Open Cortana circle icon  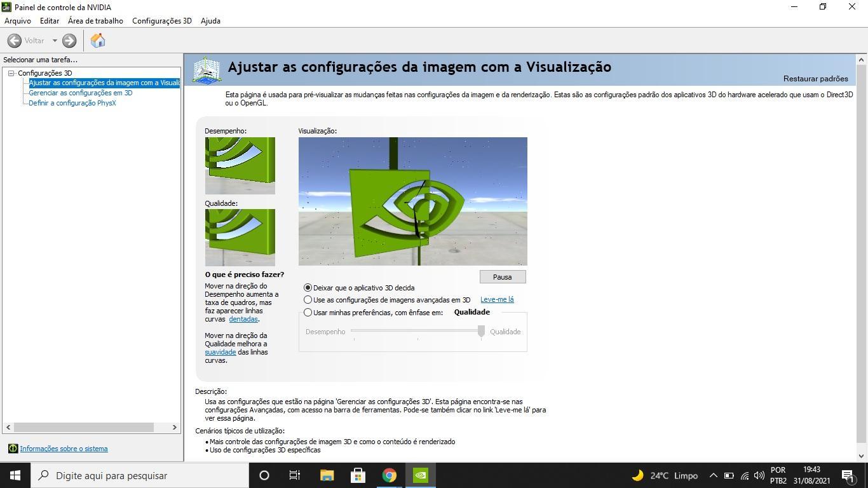coord(264,475)
